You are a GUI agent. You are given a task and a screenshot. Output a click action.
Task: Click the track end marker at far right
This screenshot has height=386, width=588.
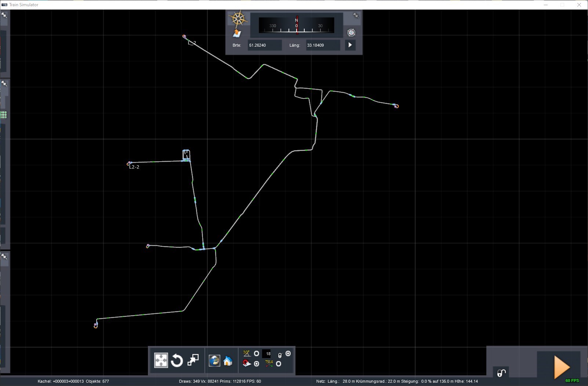click(x=396, y=106)
